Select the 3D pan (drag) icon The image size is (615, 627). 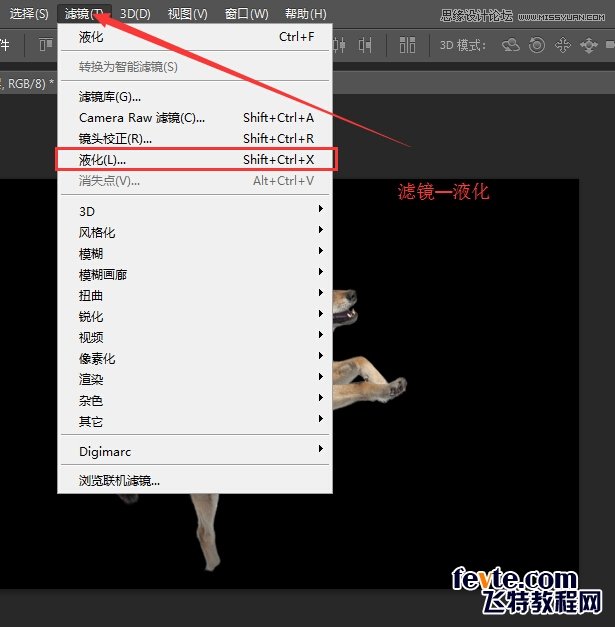[x=563, y=45]
